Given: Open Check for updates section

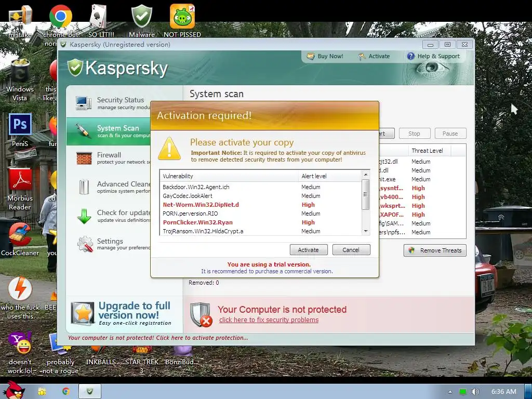Looking at the screenshot, I should [109, 216].
